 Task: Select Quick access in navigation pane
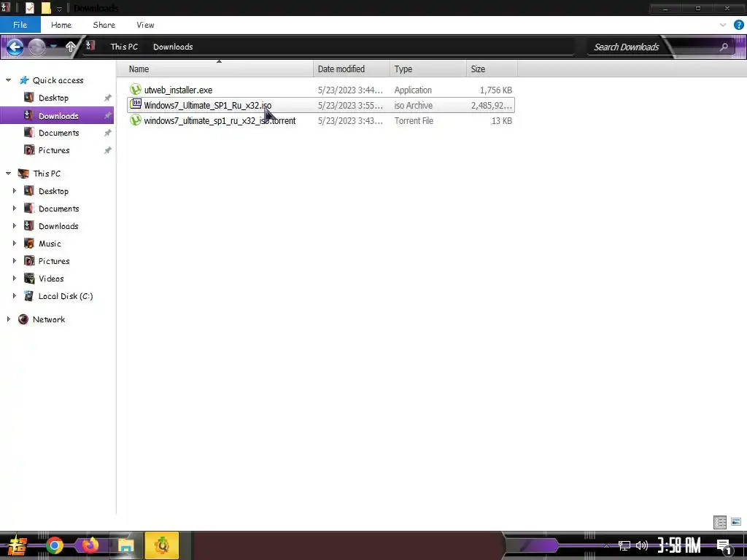(x=58, y=80)
